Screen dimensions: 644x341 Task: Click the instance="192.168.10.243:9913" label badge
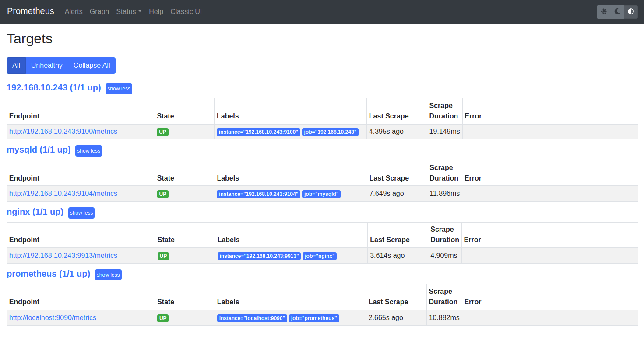click(x=260, y=256)
